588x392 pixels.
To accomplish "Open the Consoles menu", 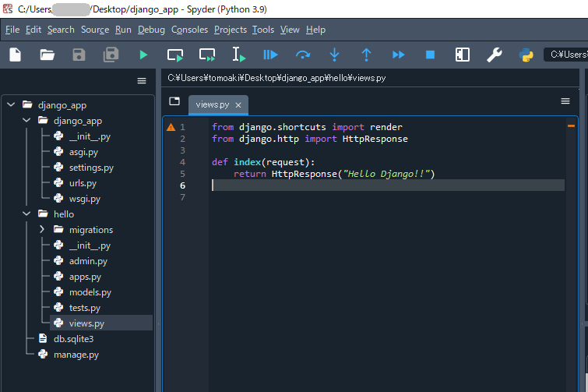I will (x=189, y=30).
